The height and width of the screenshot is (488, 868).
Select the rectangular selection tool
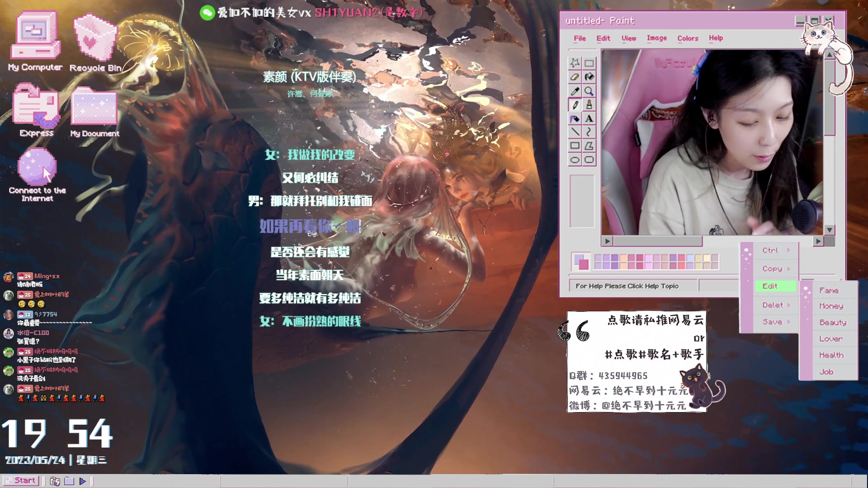pos(589,63)
